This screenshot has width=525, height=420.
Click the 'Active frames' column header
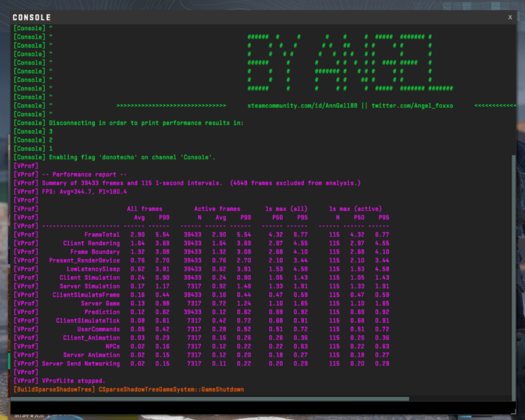(217, 209)
